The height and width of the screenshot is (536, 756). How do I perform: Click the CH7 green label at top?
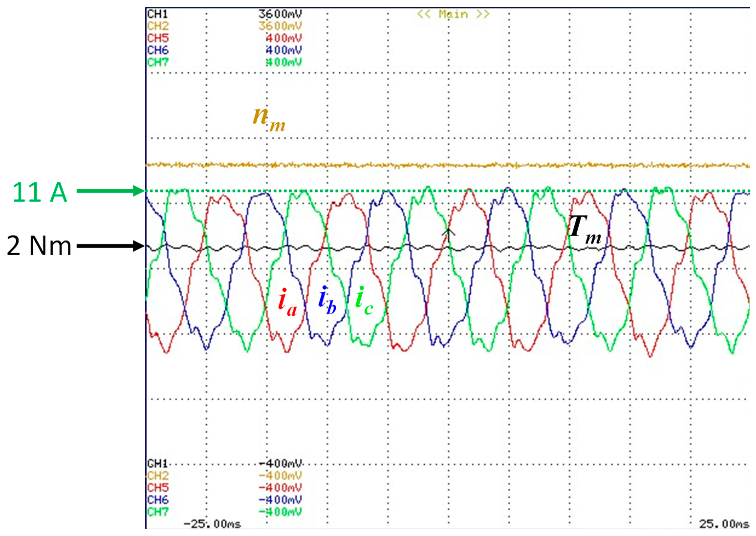tap(157, 62)
